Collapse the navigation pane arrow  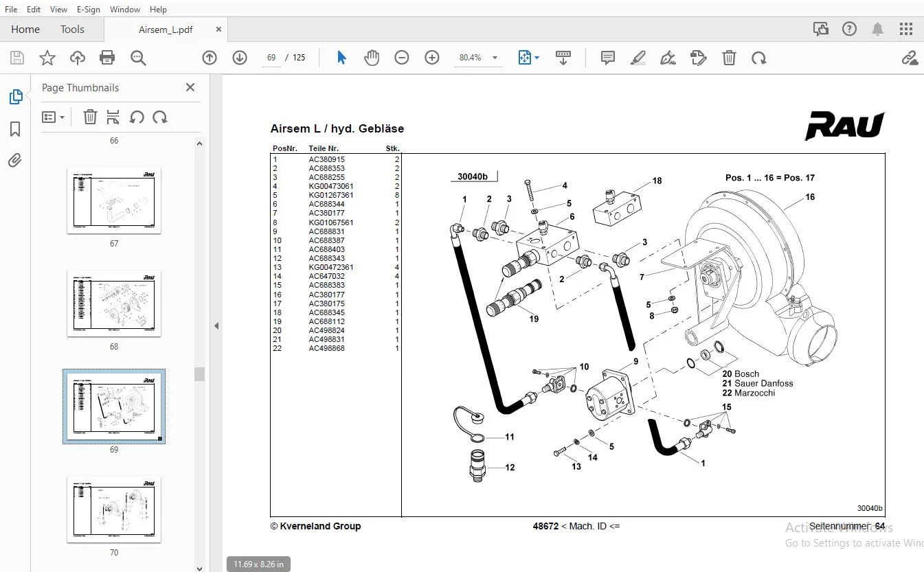(x=216, y=325)
